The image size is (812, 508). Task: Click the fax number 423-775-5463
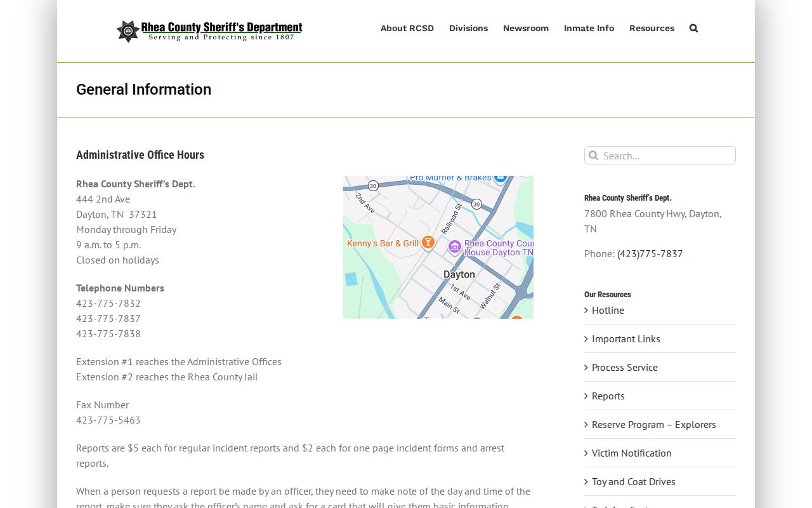point(108,420)
